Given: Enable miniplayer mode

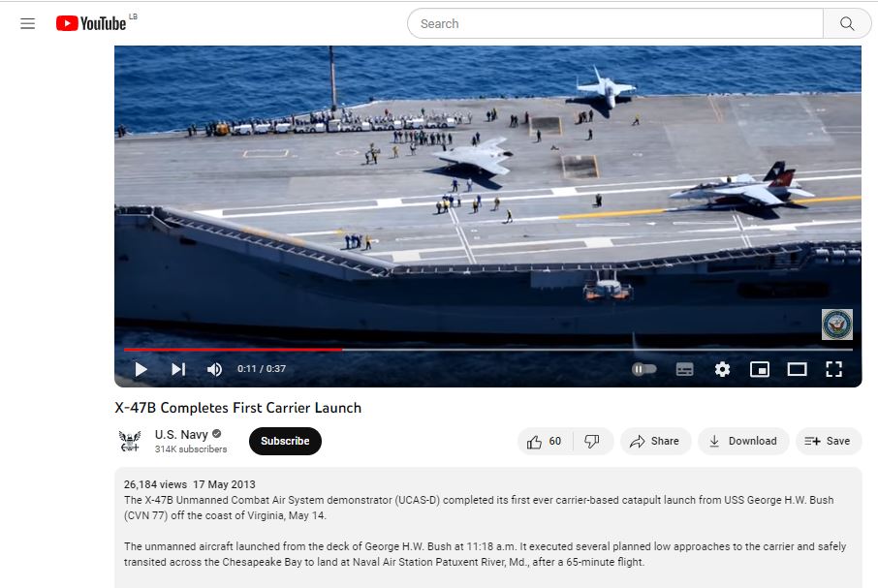Looking at the screenshot, I should (760, 369).
